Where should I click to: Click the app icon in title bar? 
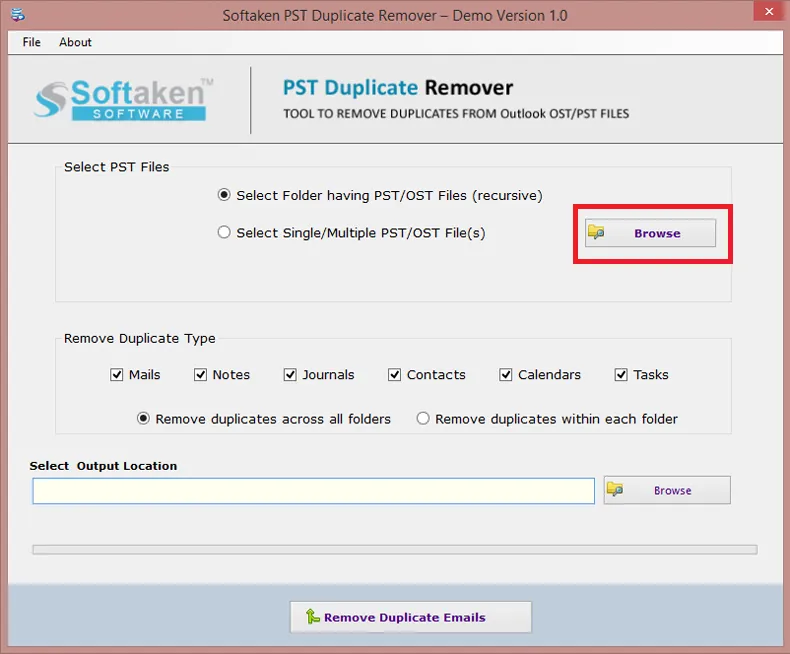point(18,15)
